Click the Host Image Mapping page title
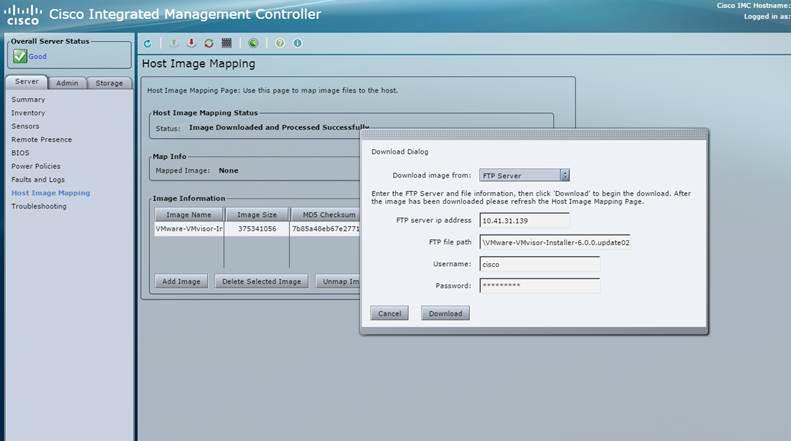This screenshot has width=791, height=441. coord(198,64)
